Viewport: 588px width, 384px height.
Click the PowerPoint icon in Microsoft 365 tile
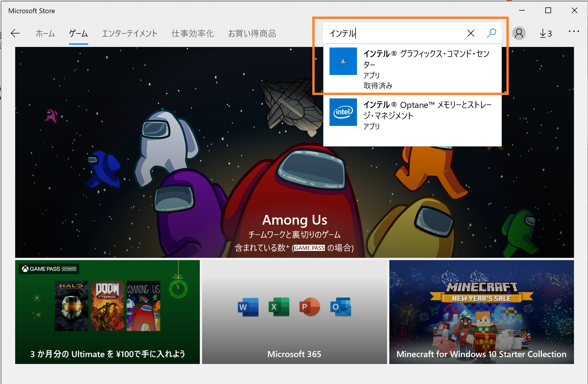[x=309, y=307]
